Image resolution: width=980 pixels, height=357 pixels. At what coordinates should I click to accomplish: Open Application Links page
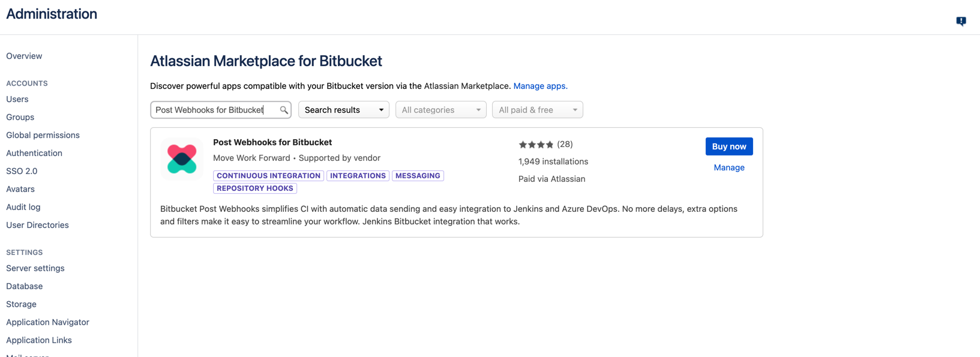[x=39, y=340]
